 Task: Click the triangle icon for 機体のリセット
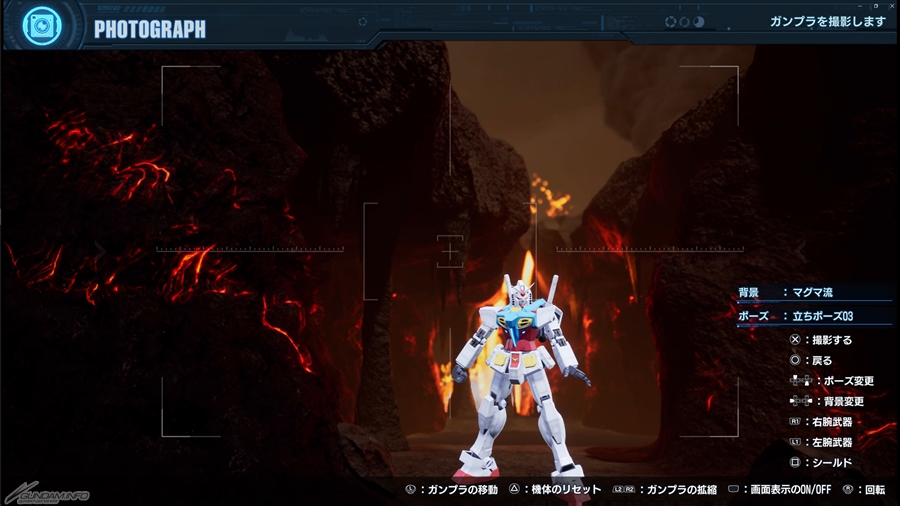514,489
